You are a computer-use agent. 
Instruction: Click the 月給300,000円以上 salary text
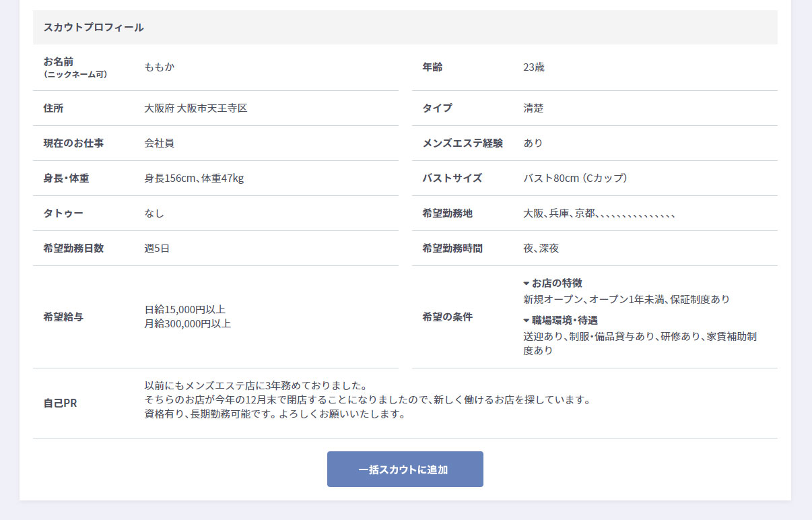pyautogui.click(x=188, y=323)
